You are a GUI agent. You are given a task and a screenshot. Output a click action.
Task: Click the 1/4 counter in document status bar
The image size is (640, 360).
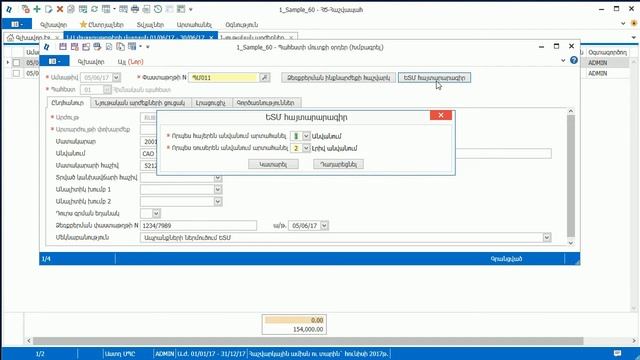(46, 259)
